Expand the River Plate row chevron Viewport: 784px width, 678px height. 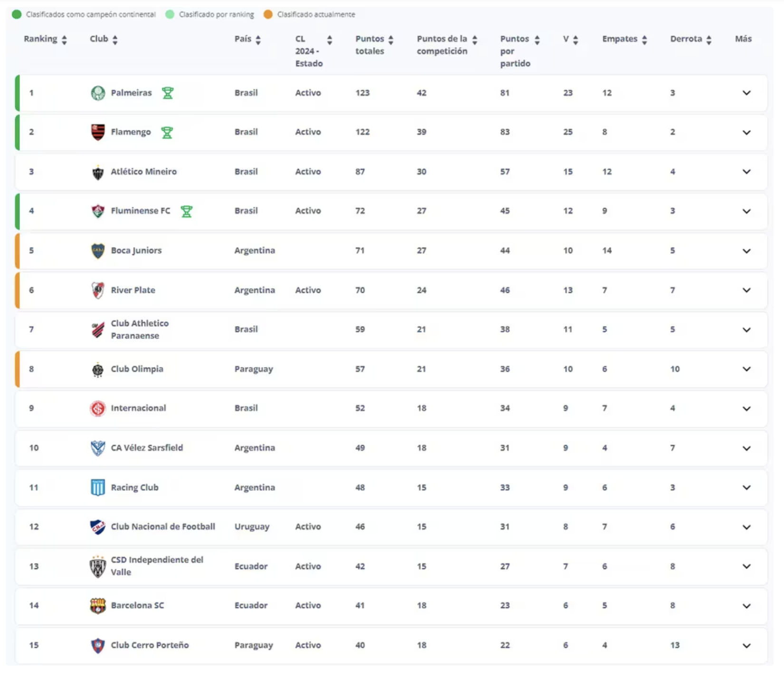[x=746, y=290]
